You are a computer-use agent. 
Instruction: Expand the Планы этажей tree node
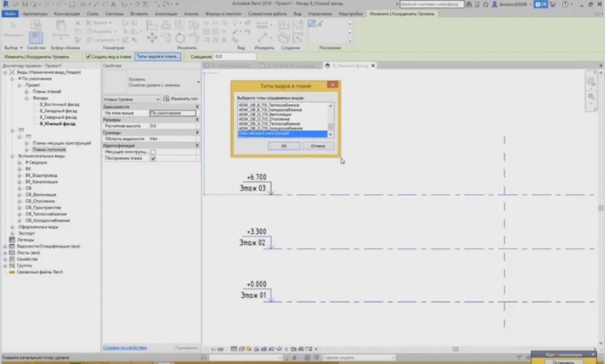click(26, 91)
